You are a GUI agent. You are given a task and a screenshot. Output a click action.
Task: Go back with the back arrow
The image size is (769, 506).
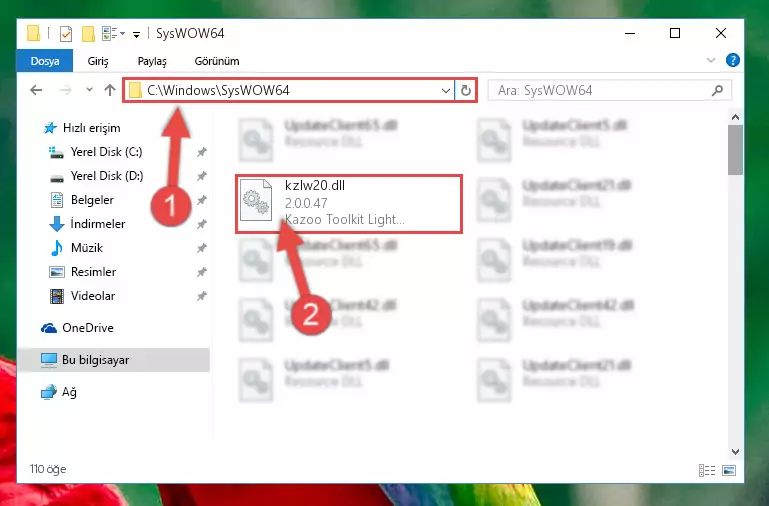coord(36,90)
